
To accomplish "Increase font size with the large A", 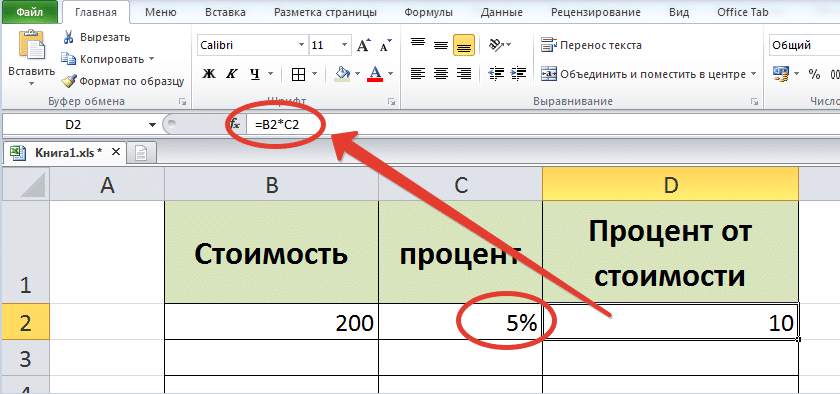I will (364, 46).
